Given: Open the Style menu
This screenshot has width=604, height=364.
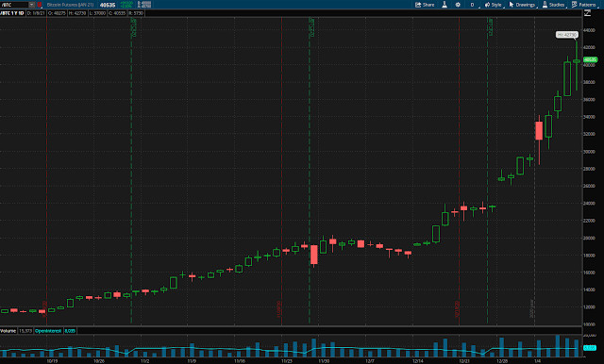Looking at the screenshot, I should pos(494,5).
